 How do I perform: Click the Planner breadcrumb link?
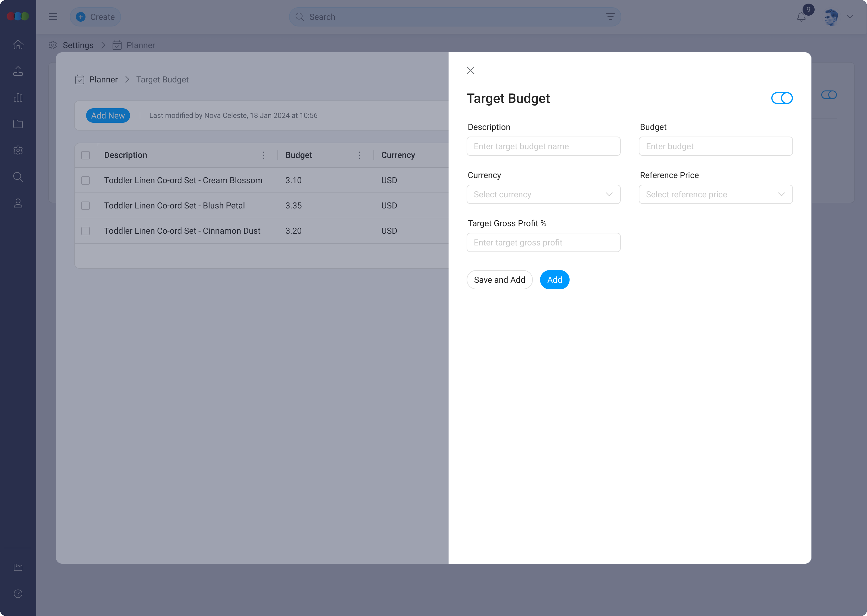pyautogui.click(x=103, y=79)
